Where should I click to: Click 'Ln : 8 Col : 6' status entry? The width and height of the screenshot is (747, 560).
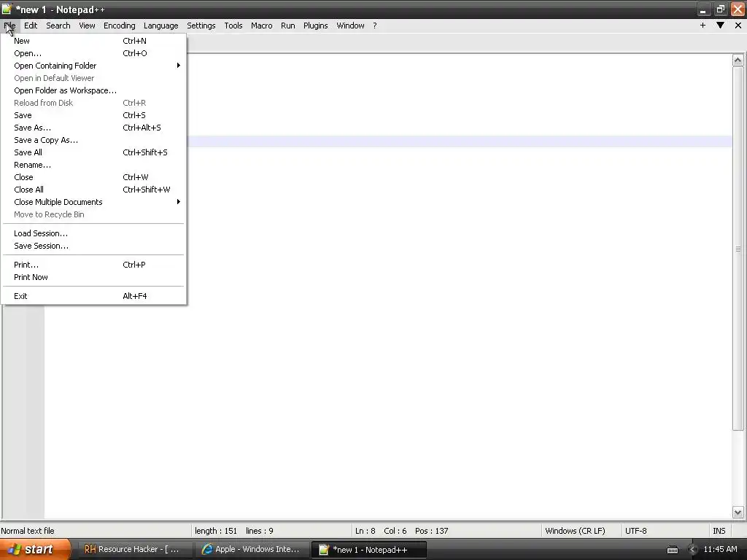point(381,531)
